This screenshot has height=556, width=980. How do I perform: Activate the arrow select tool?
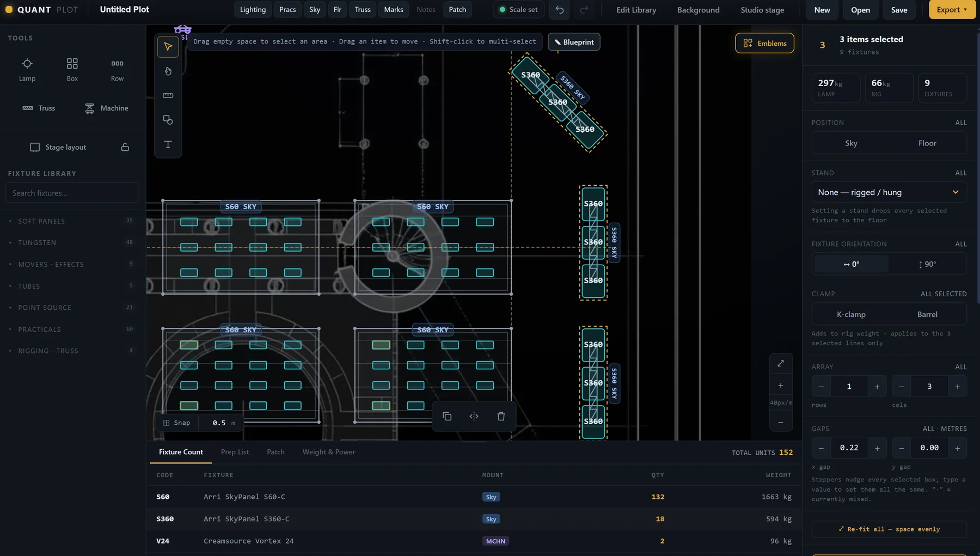coord(168,47)
